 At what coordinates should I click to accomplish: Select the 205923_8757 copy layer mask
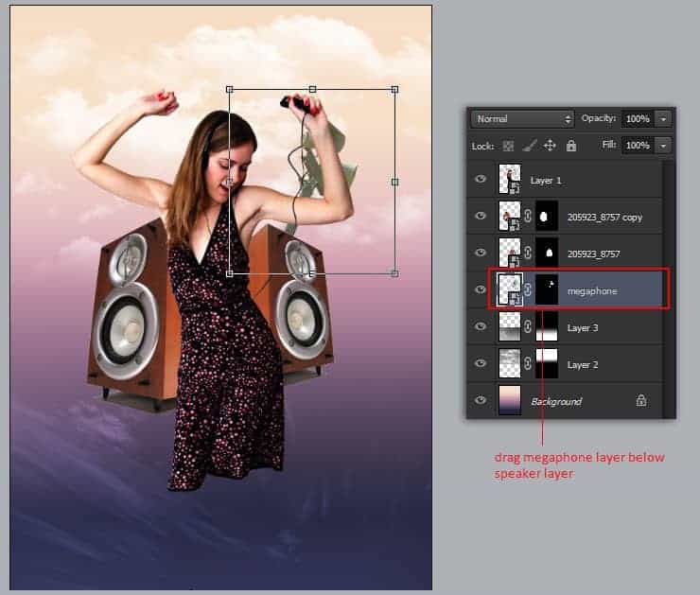tap(547, 216)
